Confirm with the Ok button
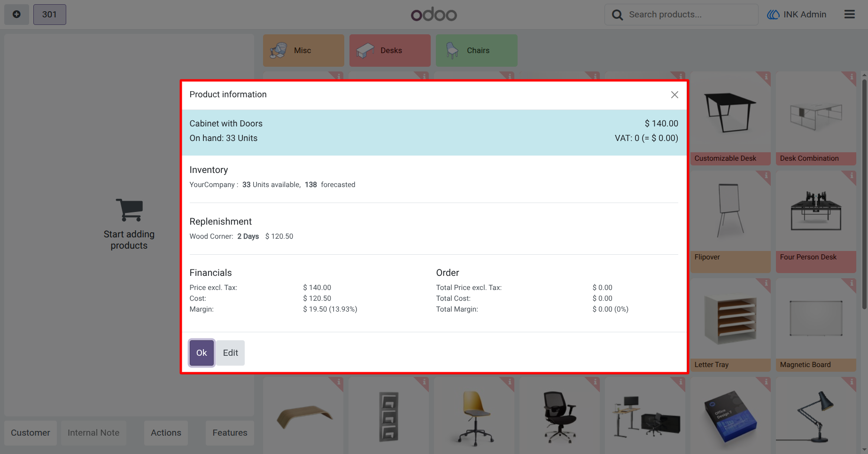The height and width of the screenshot is (454, 868). pos(201,353)
